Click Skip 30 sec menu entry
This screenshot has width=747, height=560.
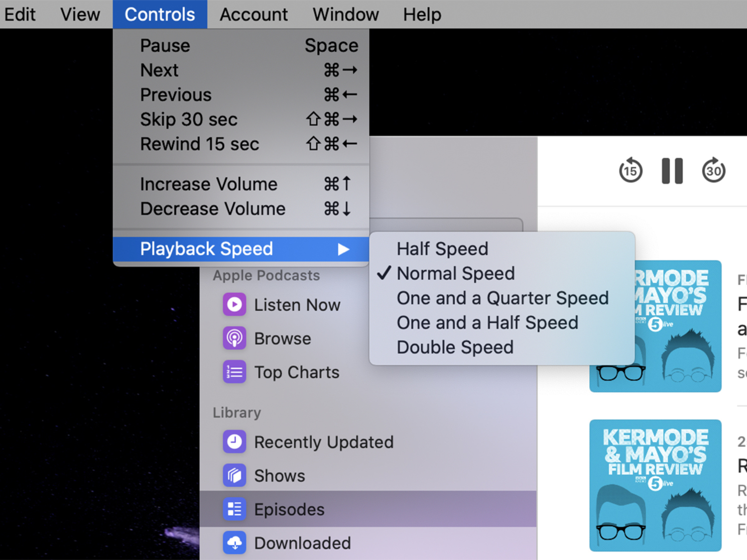(189, 119)
